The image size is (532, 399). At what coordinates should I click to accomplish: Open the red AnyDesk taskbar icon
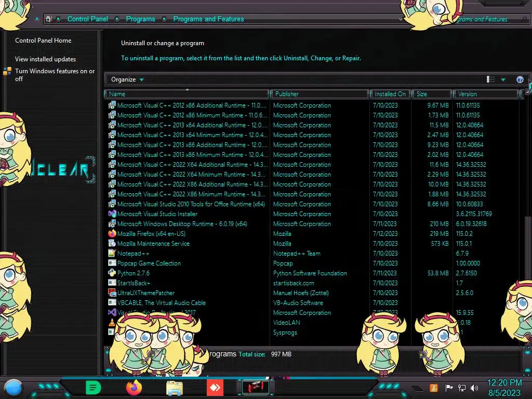(x=215, y=388)
